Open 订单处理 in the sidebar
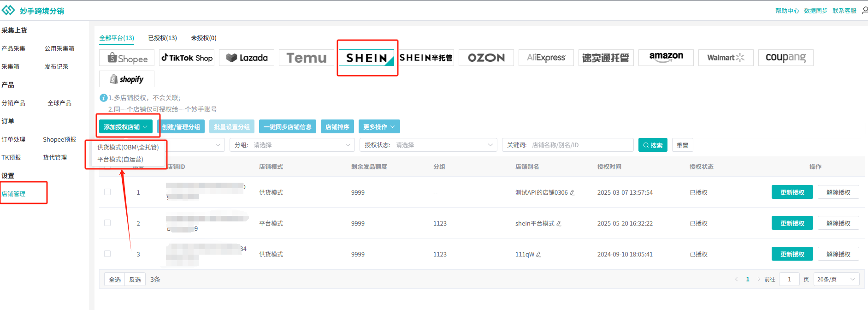868x310 pixels. click(x=13, y=139)
